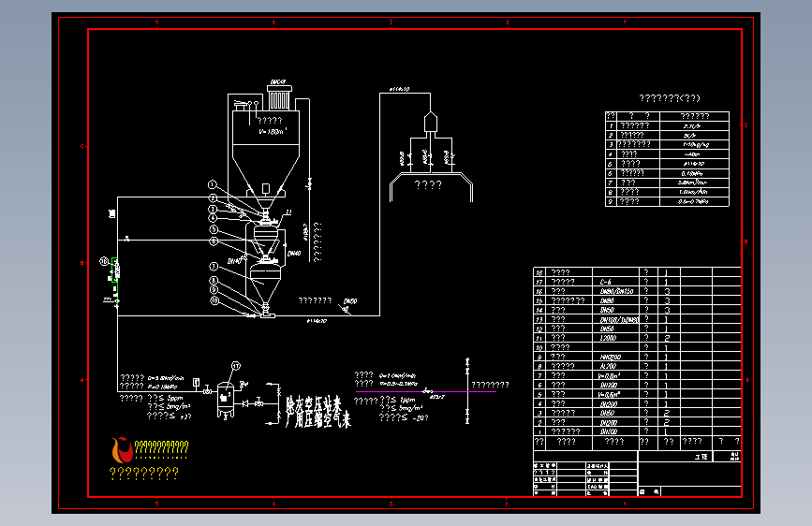Click the ≤ 5ppm air quality note
This screenshot has width=812, height=526.
(x=165, y=398)
